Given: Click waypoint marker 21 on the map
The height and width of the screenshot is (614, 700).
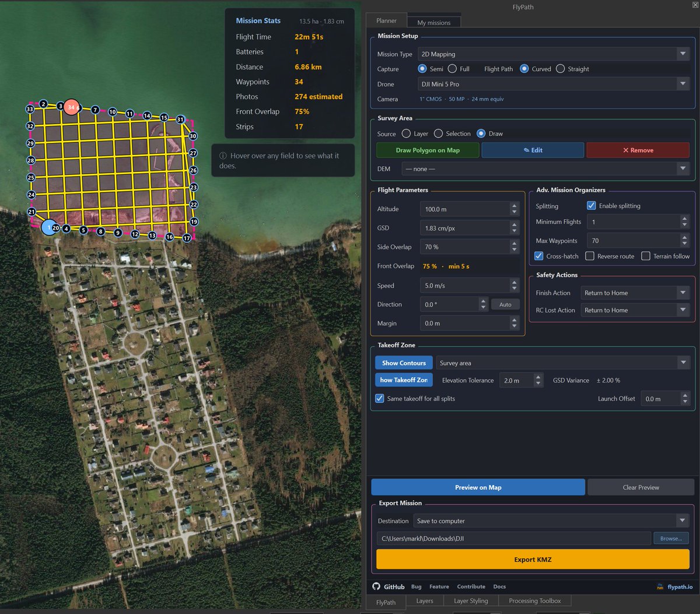Looking at the screenshot, I should [x=32, y=212].
